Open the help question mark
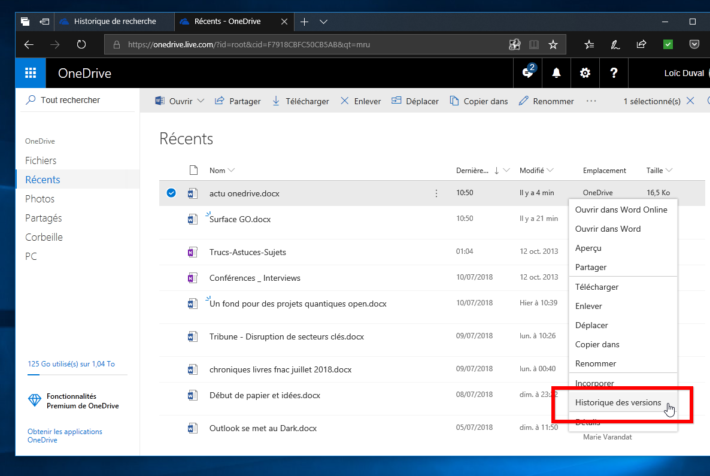Viewport: 710px width, 476px height. (x=614, y=73)
